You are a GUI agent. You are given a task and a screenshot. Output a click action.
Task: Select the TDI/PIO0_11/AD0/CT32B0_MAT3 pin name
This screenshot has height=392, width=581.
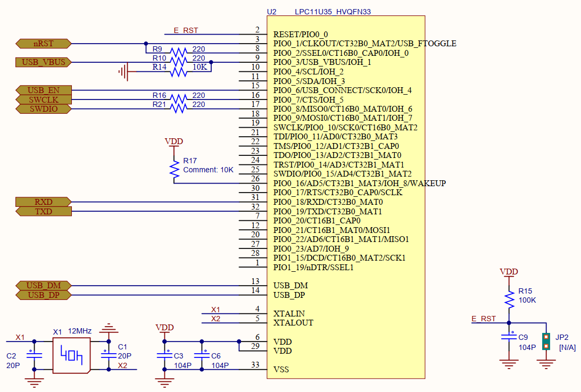point(335,137)
